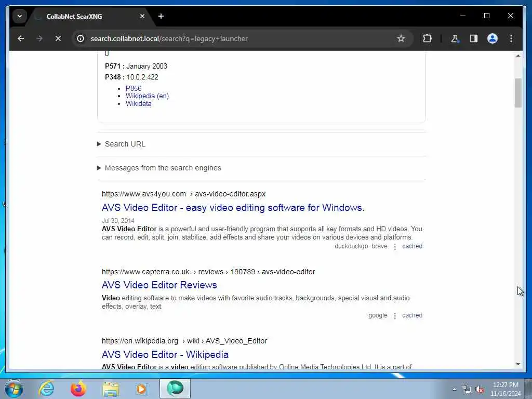Open the tab search dropdown
Image resolution: width=532 pixels, height=399 pixels.
(20, 16)
